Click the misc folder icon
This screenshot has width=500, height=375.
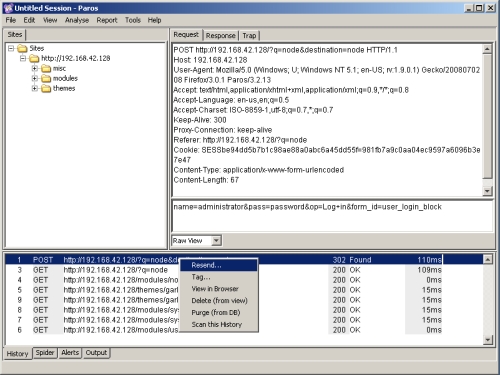pyautogui.click(x=46, y=69)
